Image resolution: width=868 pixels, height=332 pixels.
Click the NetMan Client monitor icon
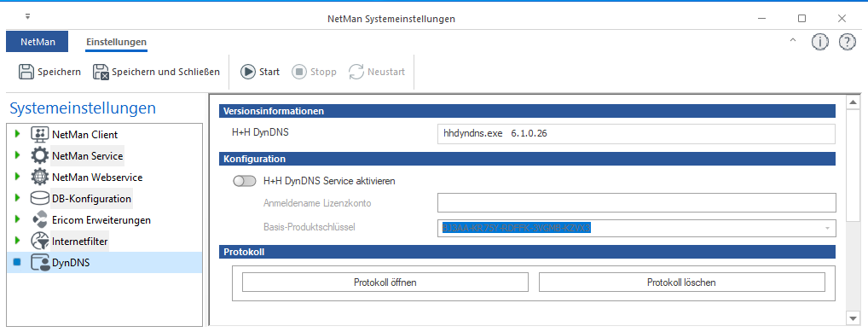[x=39, y=135]
